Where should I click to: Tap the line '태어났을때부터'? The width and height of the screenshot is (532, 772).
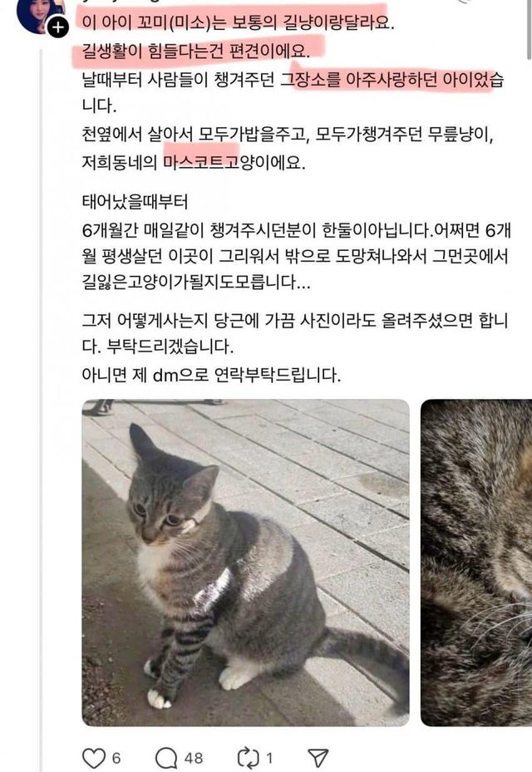(x=135, y=202)
